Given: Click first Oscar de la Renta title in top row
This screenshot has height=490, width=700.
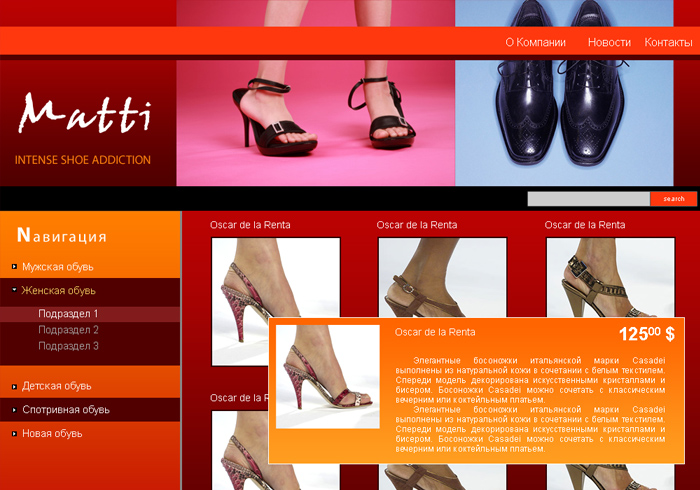Looking at the screenshot, I should (x=250, y=225).
